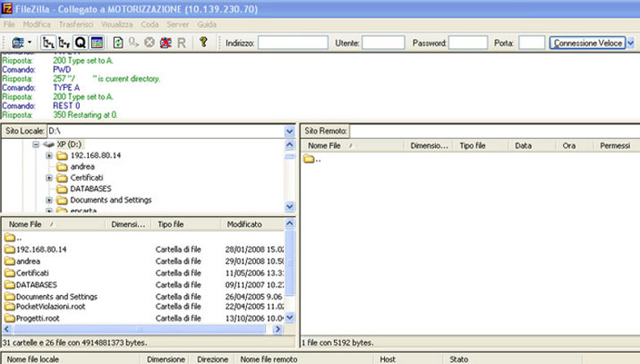640x364 pixels.
Task: Sort local files by Modificato column
Action: click(245, 224)
